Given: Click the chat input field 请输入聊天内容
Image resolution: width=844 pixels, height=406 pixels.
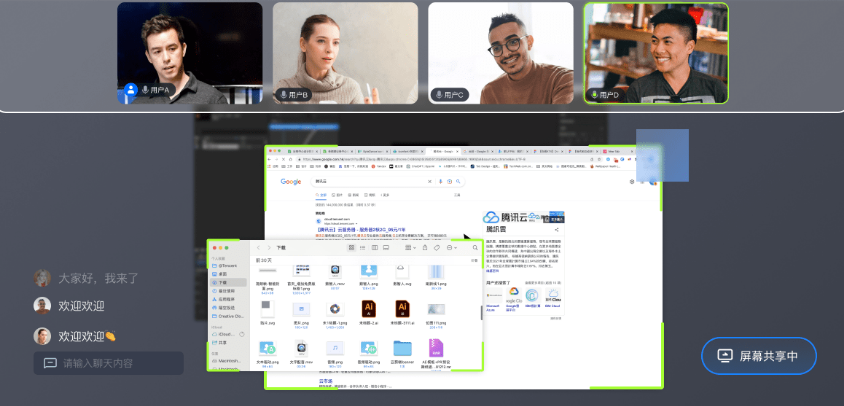Looking at the screenshot, I should coord(107,363).
